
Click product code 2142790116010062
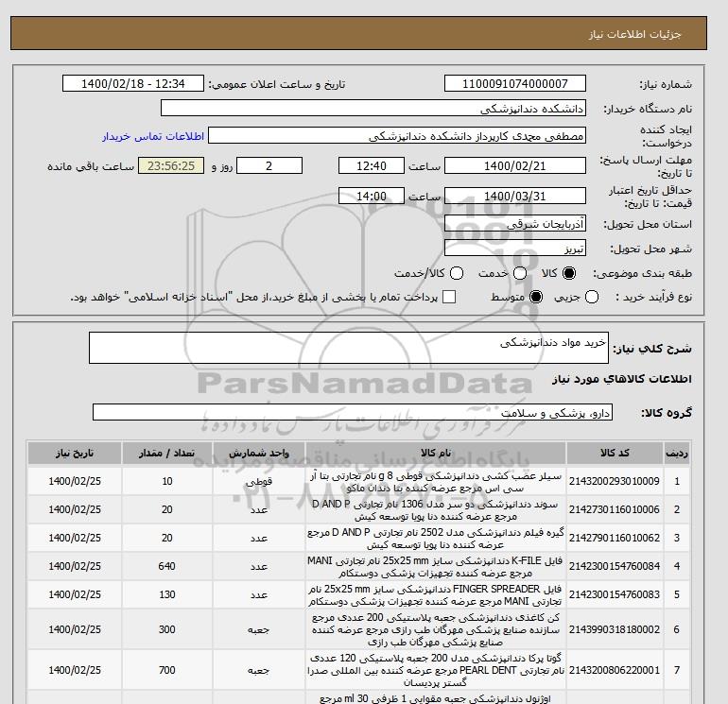tap(615, 538)
